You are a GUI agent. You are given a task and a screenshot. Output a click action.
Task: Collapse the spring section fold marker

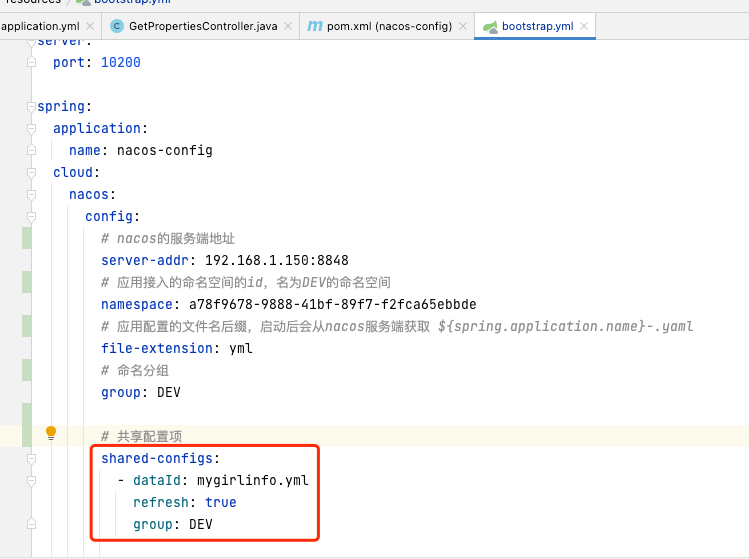(33, 106)
